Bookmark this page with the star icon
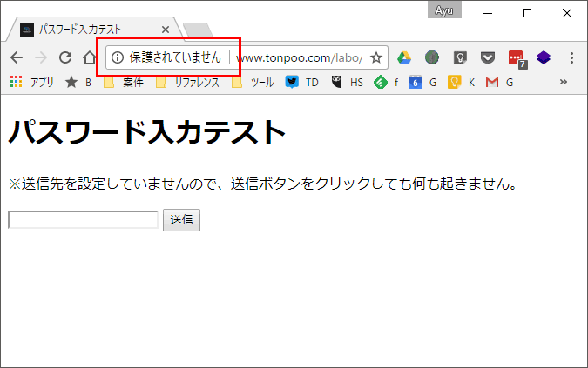Viewport: 588px width, 368px height. coord(376,57)
